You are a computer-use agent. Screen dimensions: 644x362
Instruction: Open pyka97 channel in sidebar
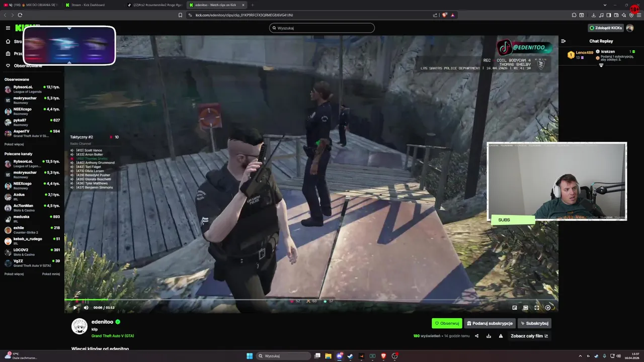pyautogui.click(x=32, y=123)
